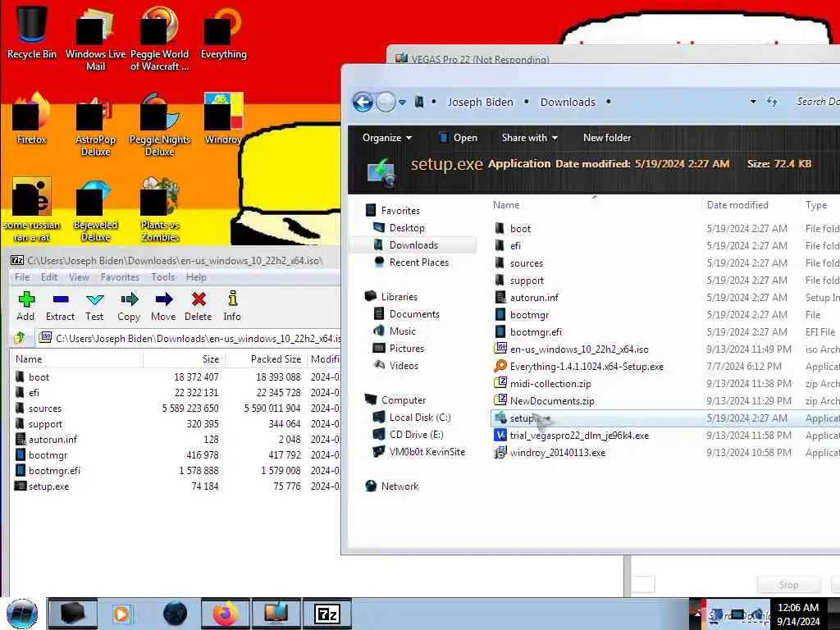This screenshot has height=630, width=840.
Task: Select Peggle Nights Deluxe desktop icon
Action: (x=160, y=125)
